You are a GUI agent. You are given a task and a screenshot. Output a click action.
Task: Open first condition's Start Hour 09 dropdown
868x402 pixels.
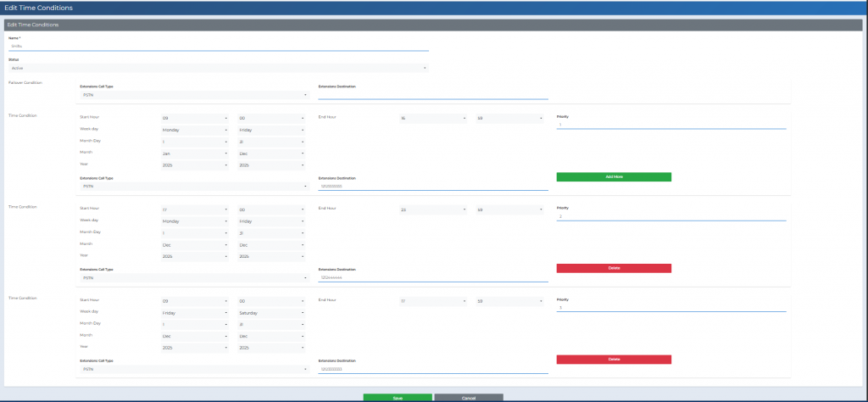coord(195,118)
